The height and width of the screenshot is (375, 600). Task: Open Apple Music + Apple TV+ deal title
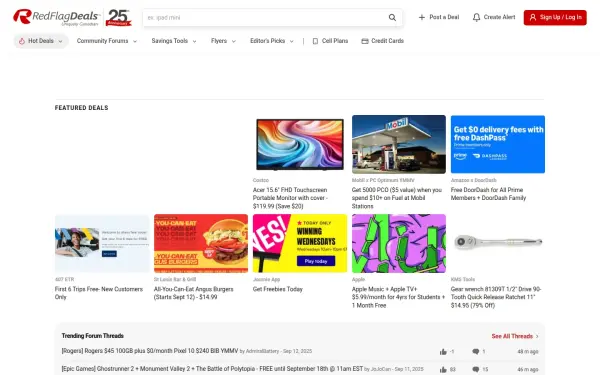tap(398, 297)
